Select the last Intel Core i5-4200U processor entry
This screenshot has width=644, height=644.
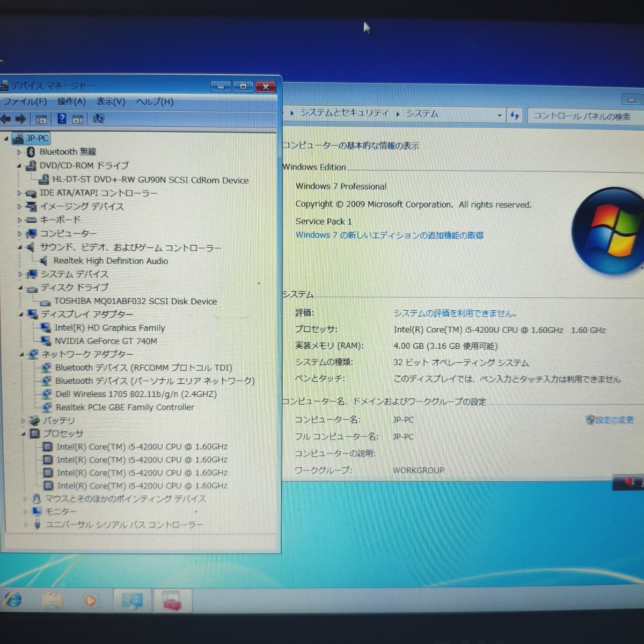point(142,486)
